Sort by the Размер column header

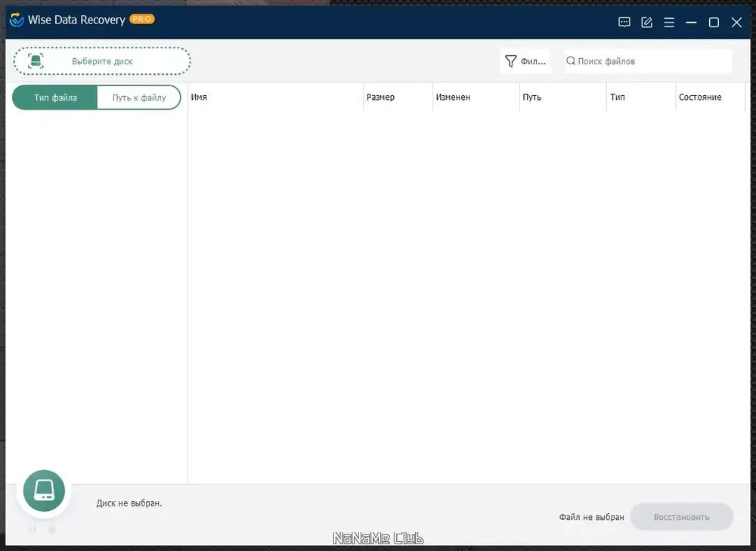point(398,97)
